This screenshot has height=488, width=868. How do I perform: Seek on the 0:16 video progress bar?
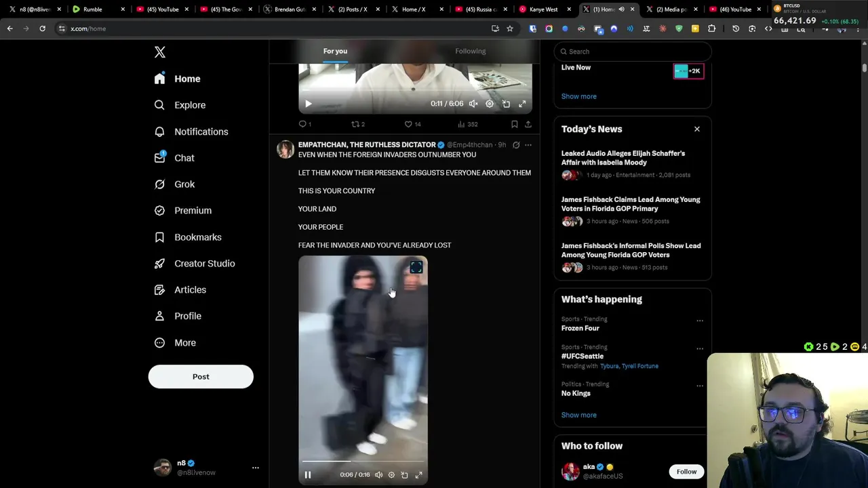[x=363, y=462]
